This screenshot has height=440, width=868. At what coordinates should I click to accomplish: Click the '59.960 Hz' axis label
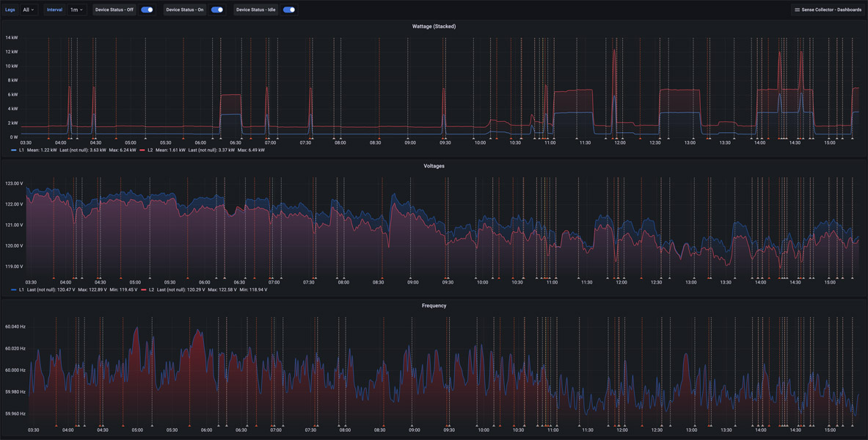pos(15,414)
